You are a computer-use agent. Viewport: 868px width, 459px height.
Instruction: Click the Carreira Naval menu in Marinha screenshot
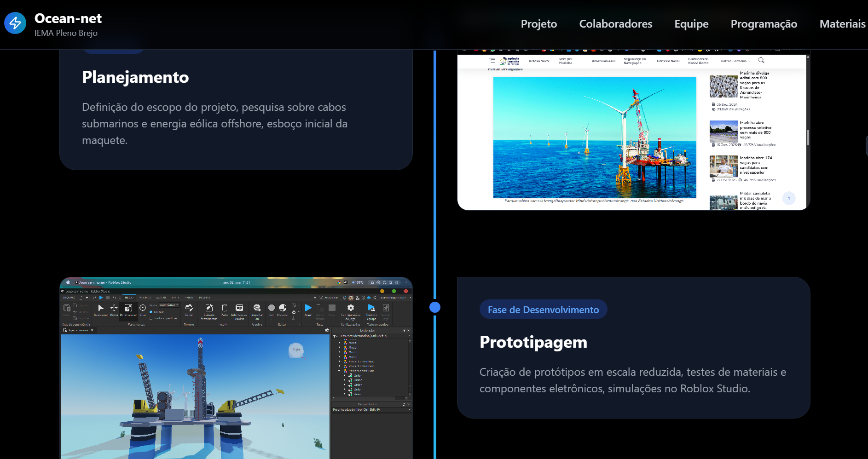668,61
